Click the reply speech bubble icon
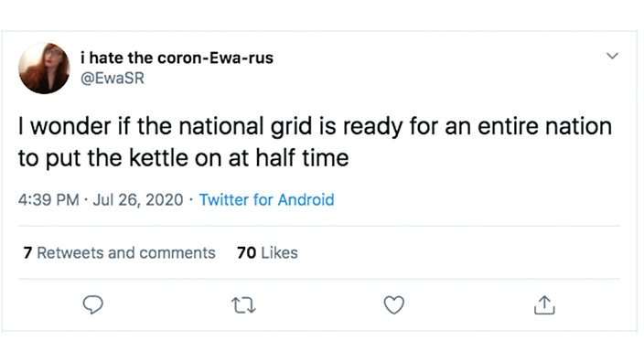The height and width of the screenshot is (362, 644). click(x=92, y=305)
